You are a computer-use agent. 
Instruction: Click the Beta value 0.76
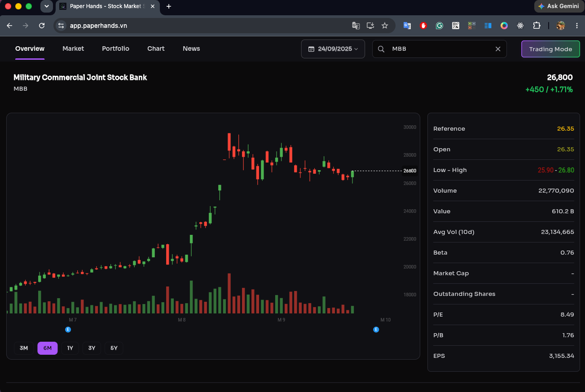pos(567,253)
